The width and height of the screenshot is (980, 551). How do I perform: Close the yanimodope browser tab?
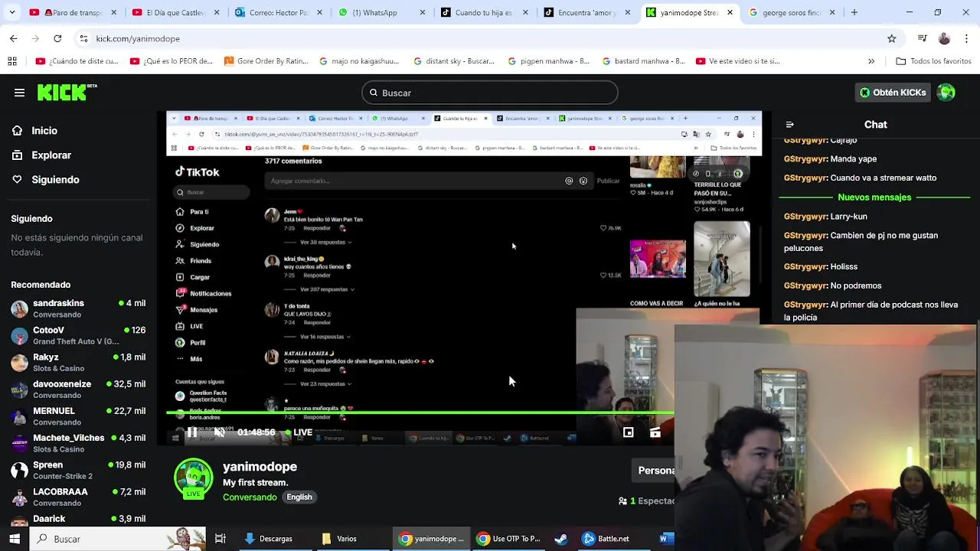pos(730,12)
